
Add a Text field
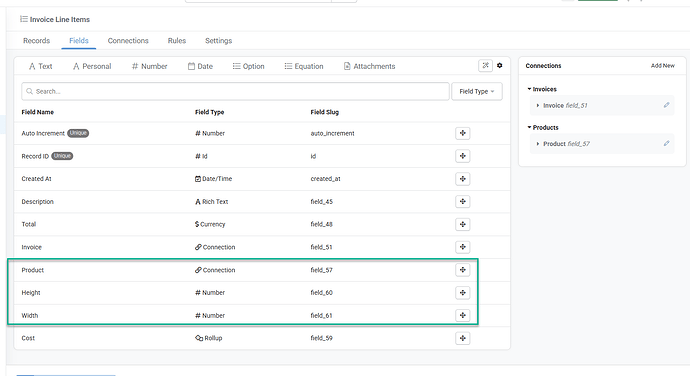coord(40,66)
